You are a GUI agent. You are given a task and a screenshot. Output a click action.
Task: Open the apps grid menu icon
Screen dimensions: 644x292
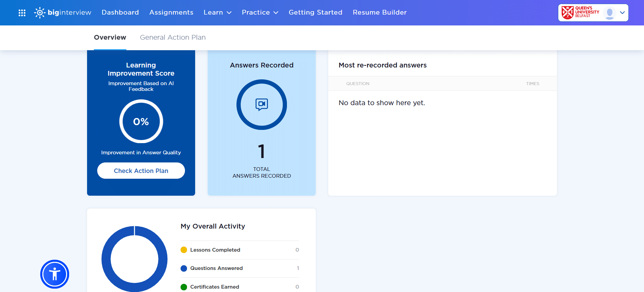click(22, 13)
